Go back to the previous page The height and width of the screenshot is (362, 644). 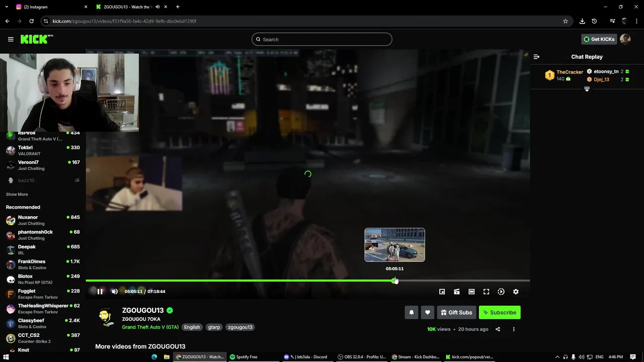coord(7,21)
